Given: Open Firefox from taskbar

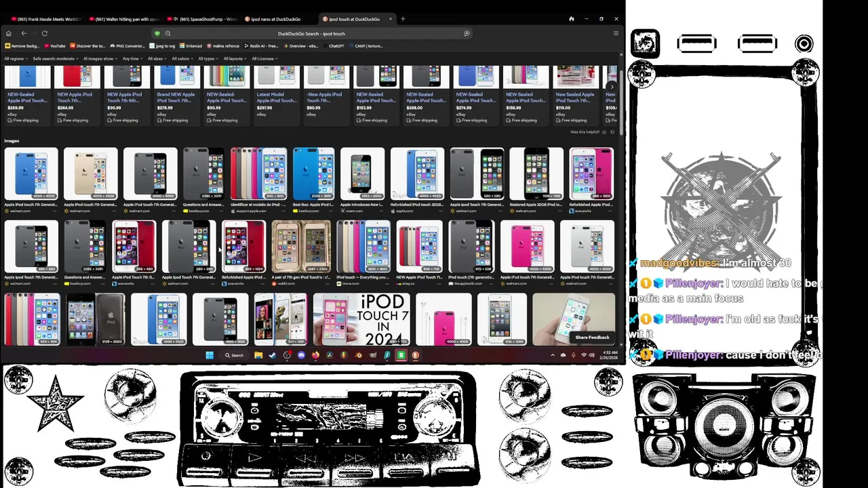Looking at the screenshot, I should click(x=315, y=355).
